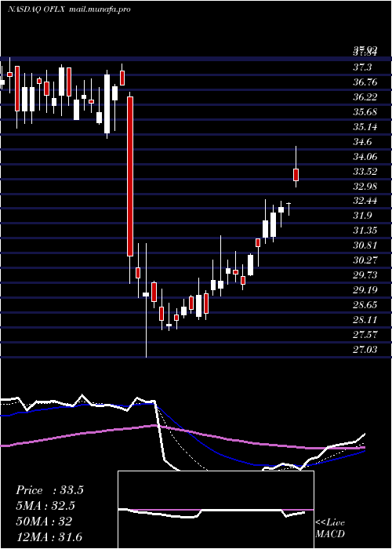Click the 33.52 price axis label
The height and width of the screenshot is (549, 392).
[365, 172]
